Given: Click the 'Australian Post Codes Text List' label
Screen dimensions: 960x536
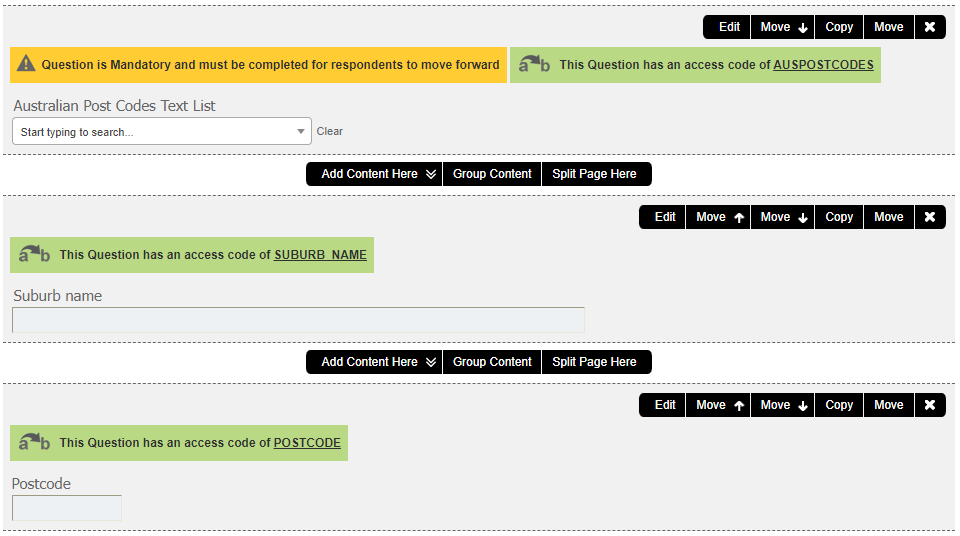Looking at the screenshot, I should (x=114, y=105).
